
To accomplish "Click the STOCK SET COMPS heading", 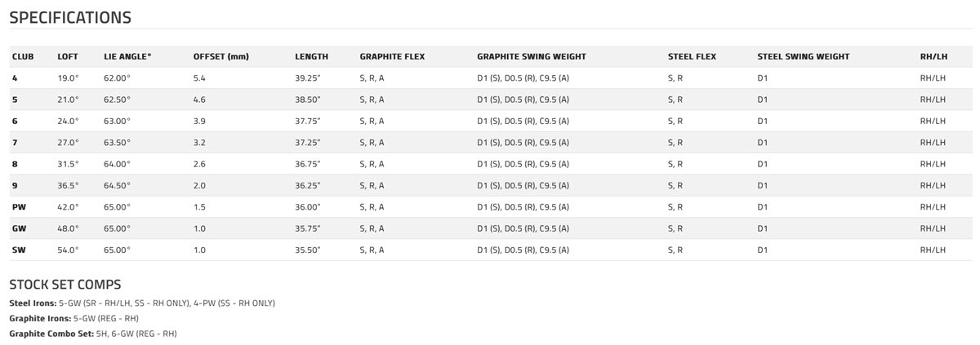I will click(65, 285).
